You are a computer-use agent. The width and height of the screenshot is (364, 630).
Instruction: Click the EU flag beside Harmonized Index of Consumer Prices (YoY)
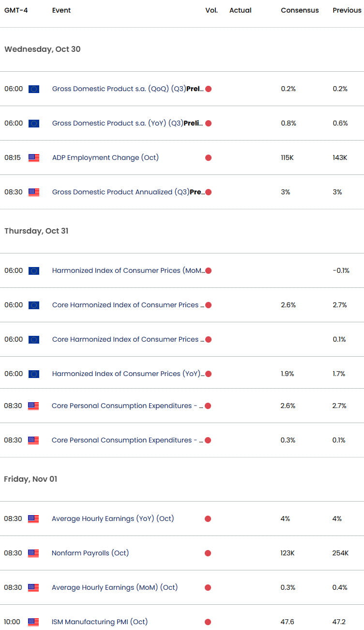(x=33, y=374)
